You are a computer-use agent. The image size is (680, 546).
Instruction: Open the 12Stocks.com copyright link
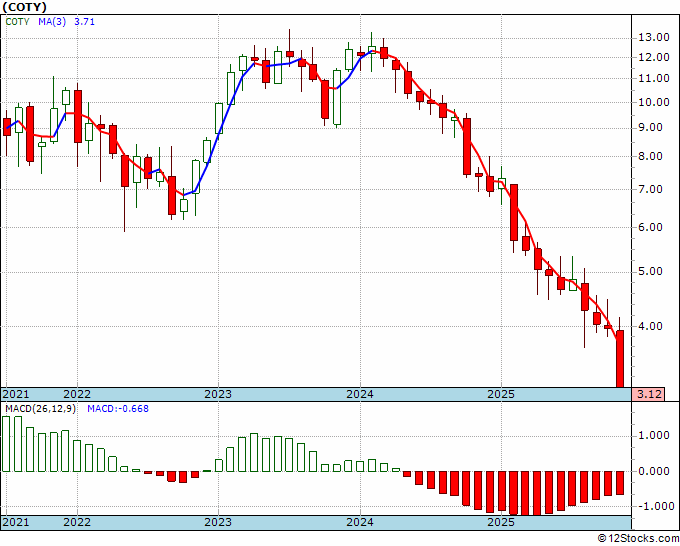tap(638, 538)
